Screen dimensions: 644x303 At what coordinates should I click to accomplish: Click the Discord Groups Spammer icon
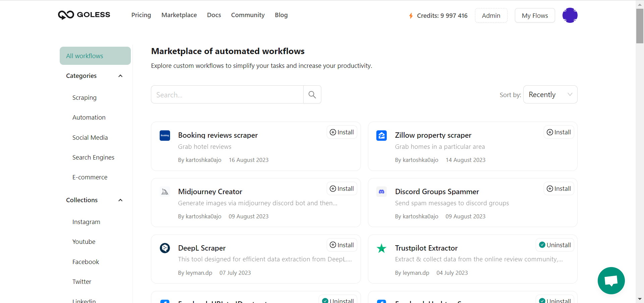click(x=382, y=192)
